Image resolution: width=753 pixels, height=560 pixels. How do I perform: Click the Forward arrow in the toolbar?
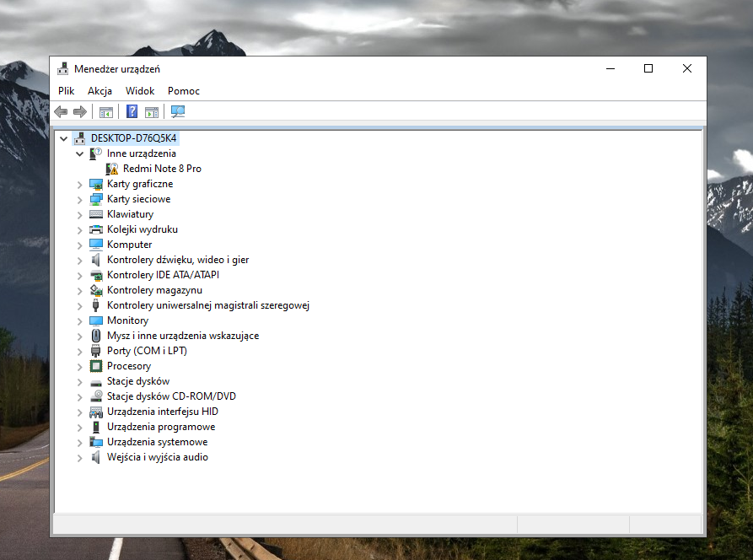point(80,111)
